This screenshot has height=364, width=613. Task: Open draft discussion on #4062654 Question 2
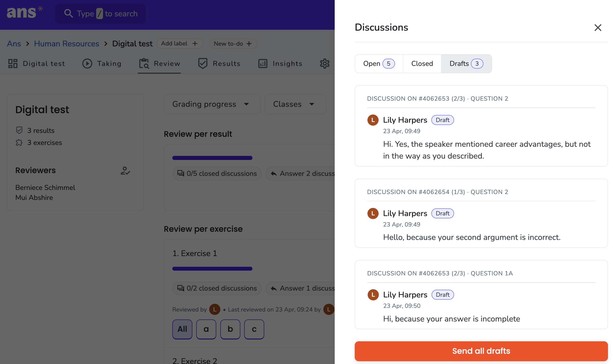[x=481, y=213]
